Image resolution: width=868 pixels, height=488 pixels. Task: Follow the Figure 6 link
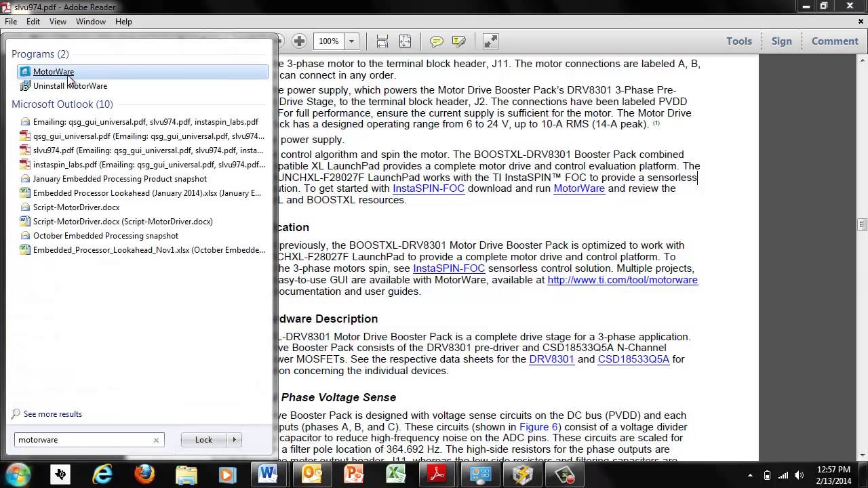538,427
